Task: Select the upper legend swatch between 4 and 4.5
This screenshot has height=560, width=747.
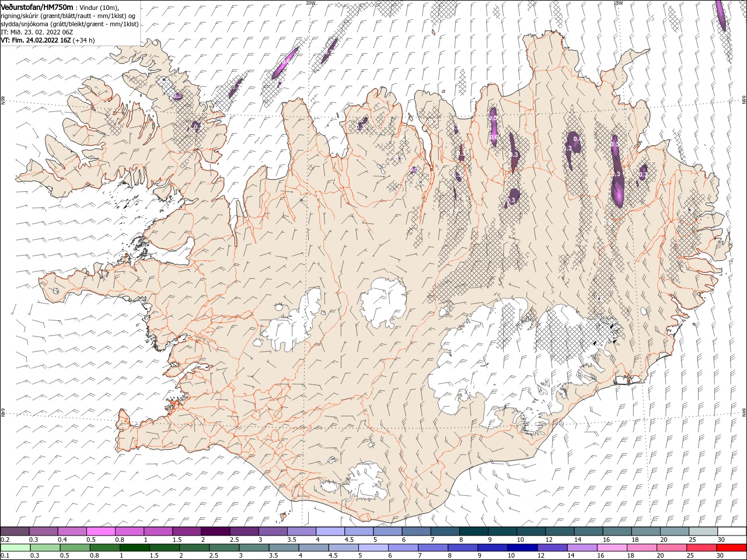Action: pos(330,531)
